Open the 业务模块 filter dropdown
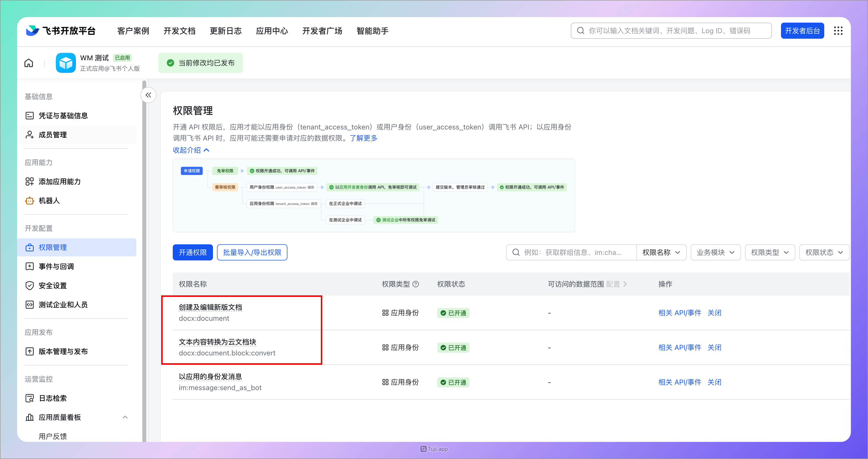This screenshot has height=459, width=868. [x=715, y=252]
